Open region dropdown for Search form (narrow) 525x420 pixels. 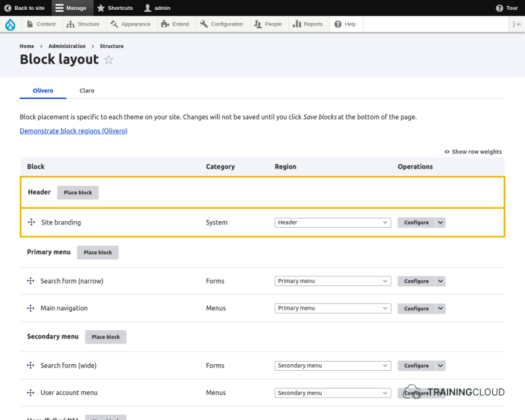point(333,281)
